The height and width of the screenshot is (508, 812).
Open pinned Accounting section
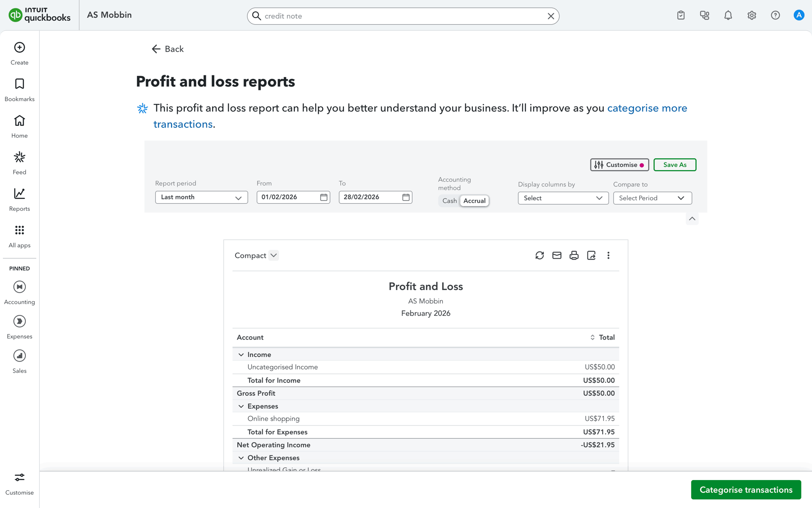(x=19, y=293)
